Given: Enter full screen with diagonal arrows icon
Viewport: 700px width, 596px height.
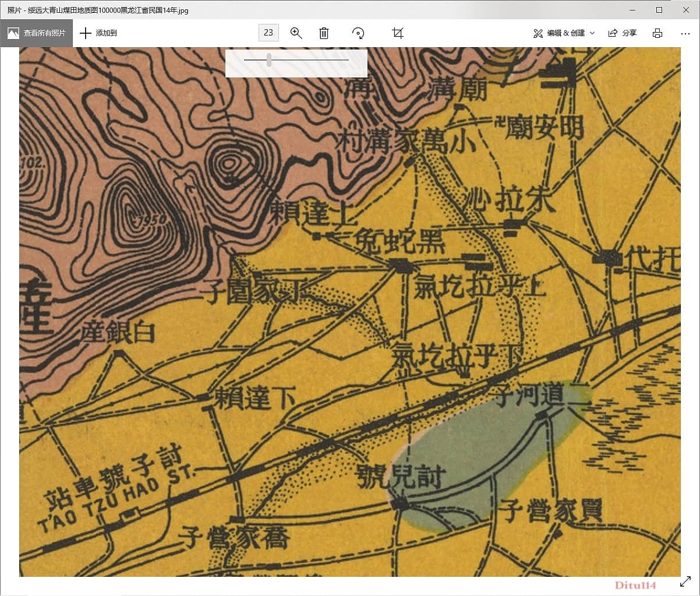Looking at the screenshot, I should [x=685, y=581].
